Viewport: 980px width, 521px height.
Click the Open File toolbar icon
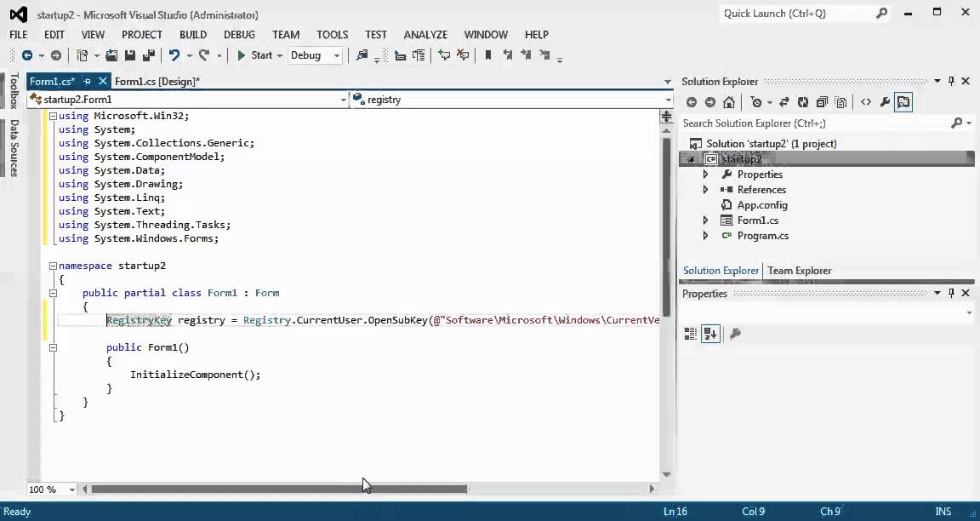point(111,55)
